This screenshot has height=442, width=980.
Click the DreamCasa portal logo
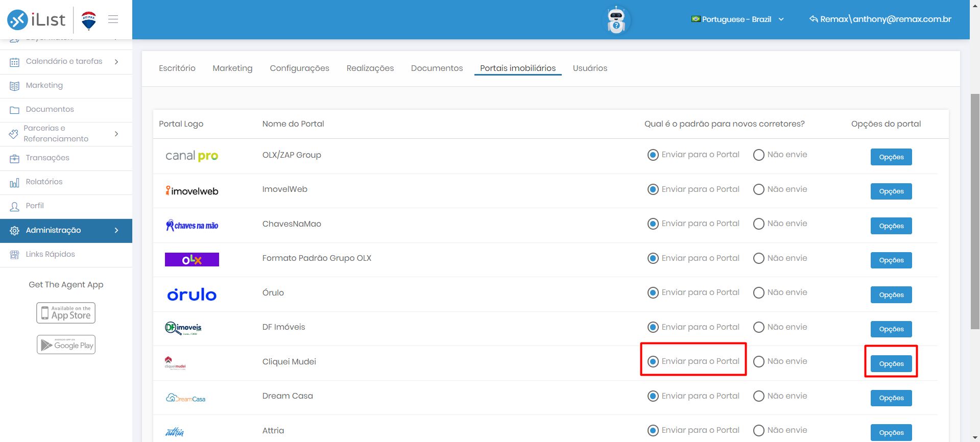tap(185, 398)
